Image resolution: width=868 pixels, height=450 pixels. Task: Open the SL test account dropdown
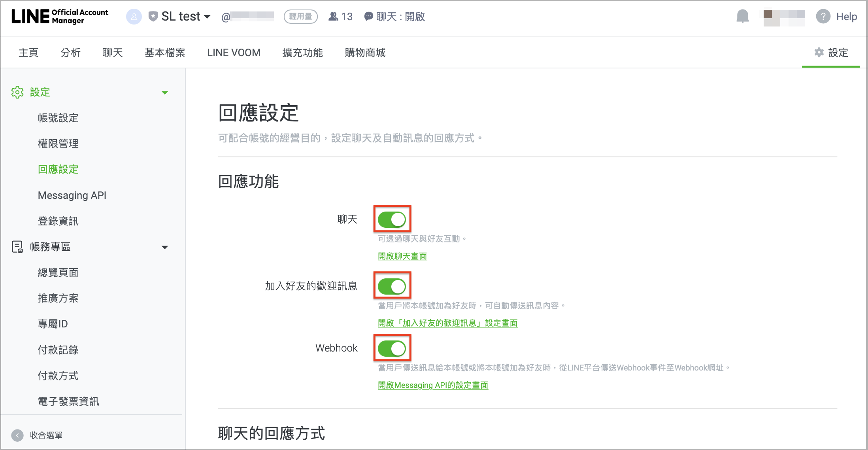[186, 16]
